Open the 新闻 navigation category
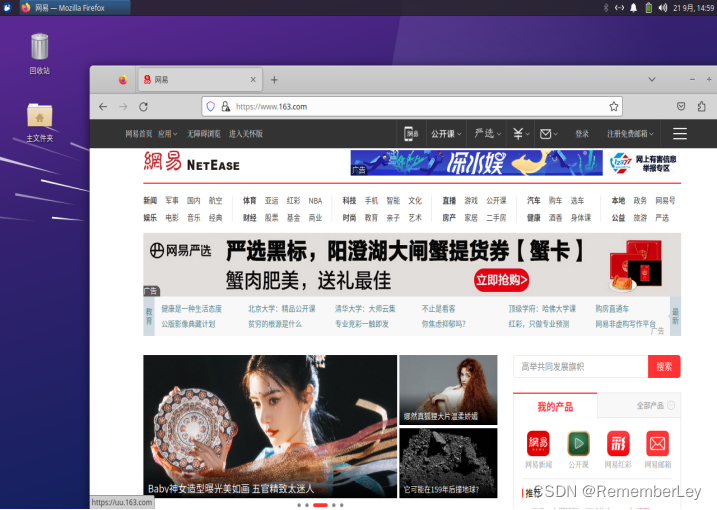Image resolution: width=717 pixels, height=510 pixels. coord(150,200)
